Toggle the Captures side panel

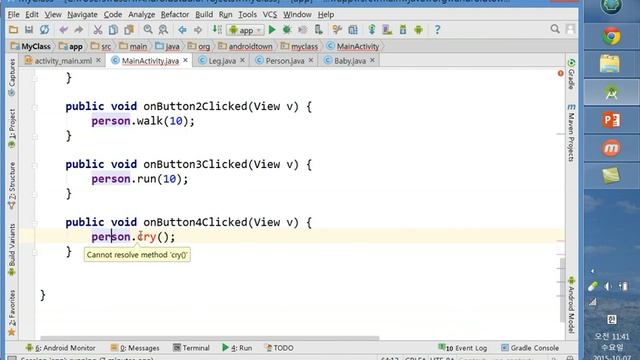[x=12, y=78]
